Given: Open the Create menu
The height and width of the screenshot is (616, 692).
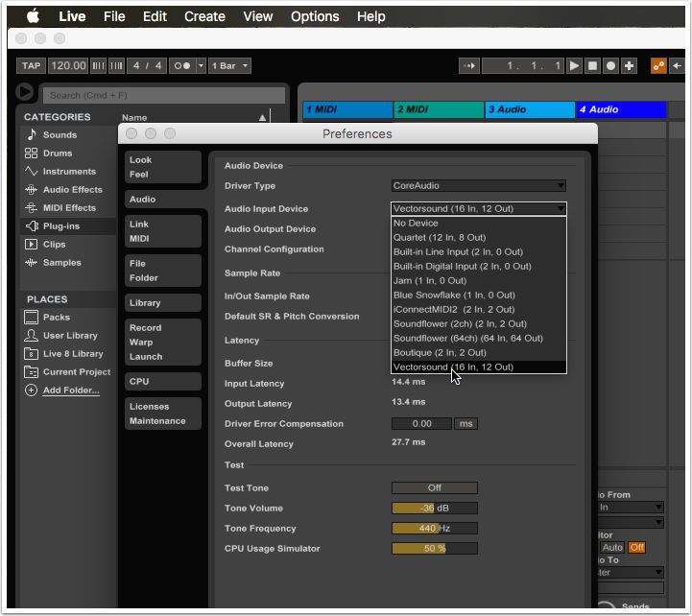Looking at the screenshot, I should (204, 16).
